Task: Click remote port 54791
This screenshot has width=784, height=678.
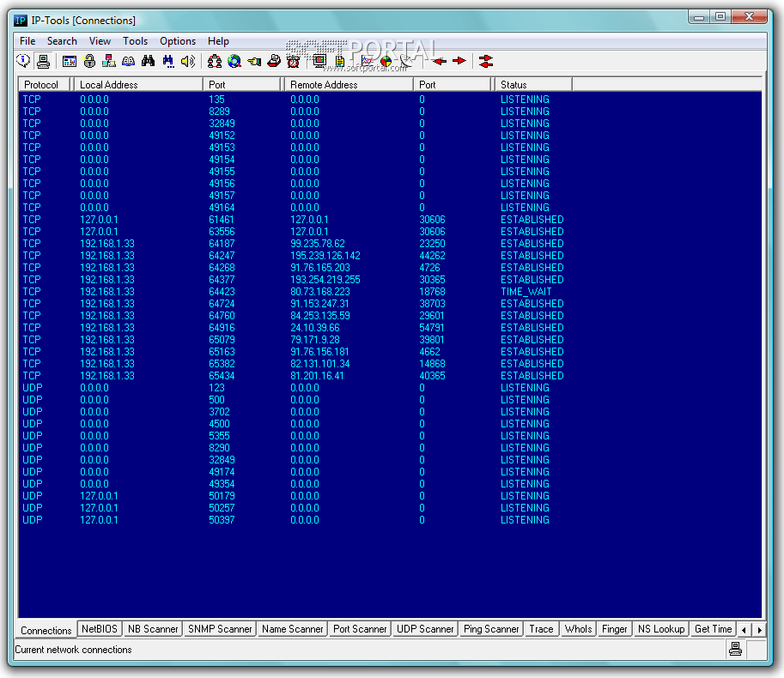Action: (x=431, y=327)
